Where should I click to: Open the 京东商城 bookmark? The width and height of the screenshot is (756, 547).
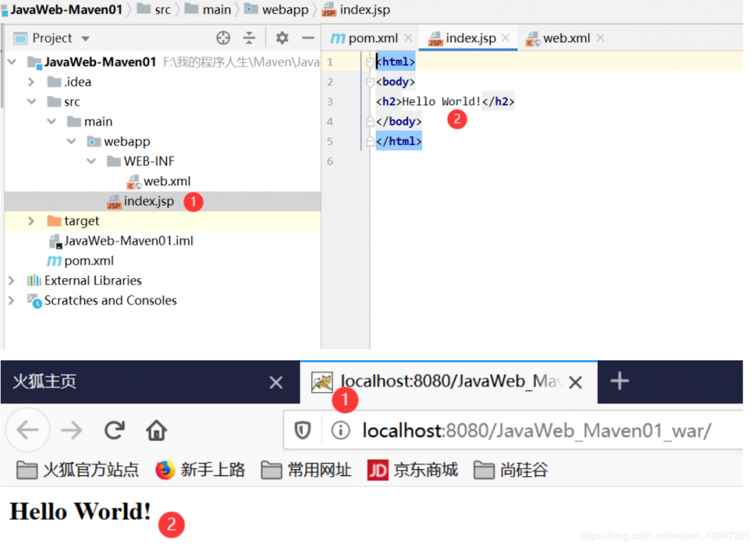[412, 469]
